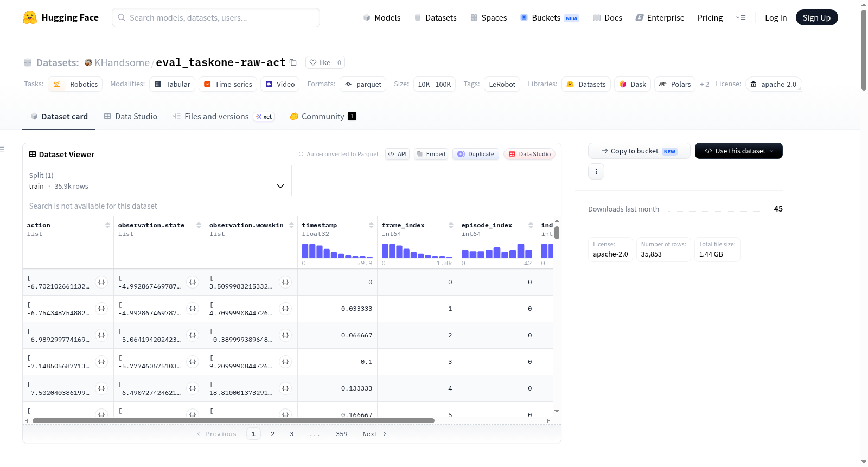Click the table's vertical scrollbar thumb
Image resolution: width=868 pixels, height=467 pixels.
click(557, 233)
